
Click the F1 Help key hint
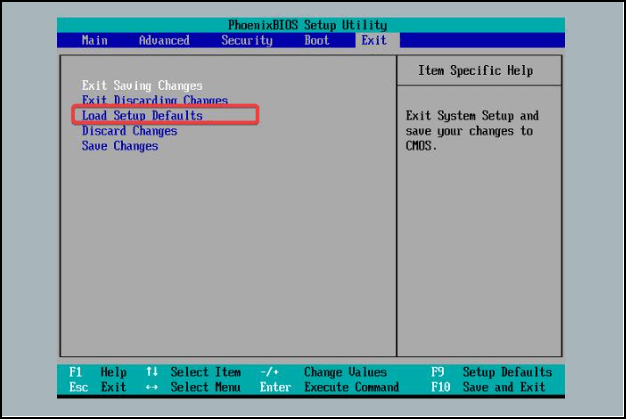(x=98, y=372)
